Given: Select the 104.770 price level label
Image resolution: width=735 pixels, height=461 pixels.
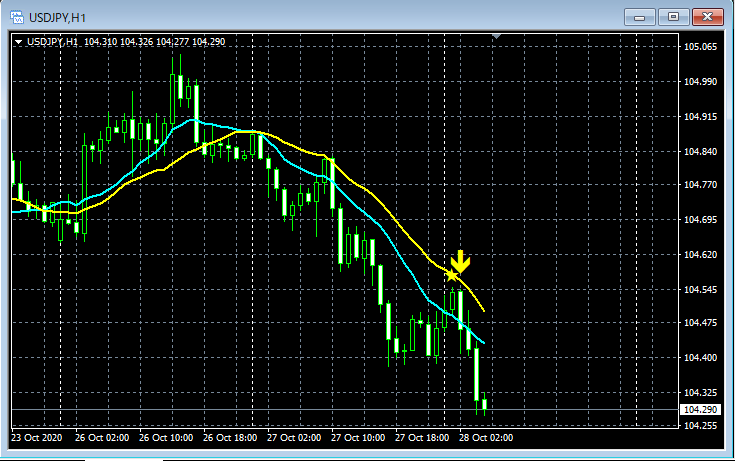Looking at the screenshot, I should pos(700,185).
